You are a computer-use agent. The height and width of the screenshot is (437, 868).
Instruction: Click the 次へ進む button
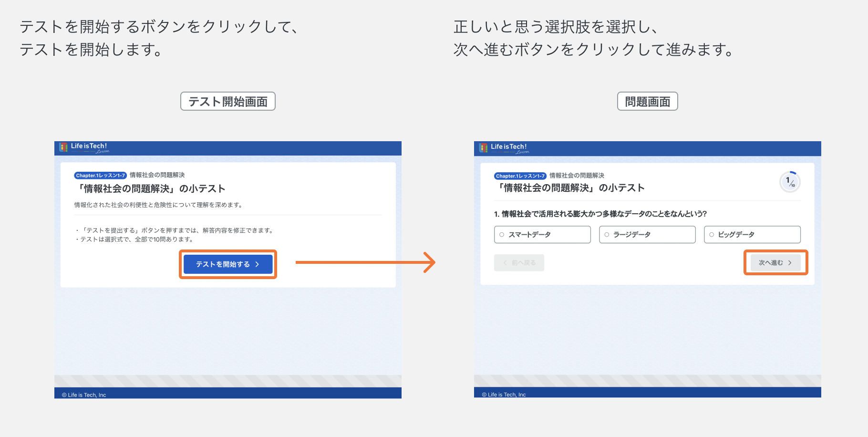coord(775,262)
